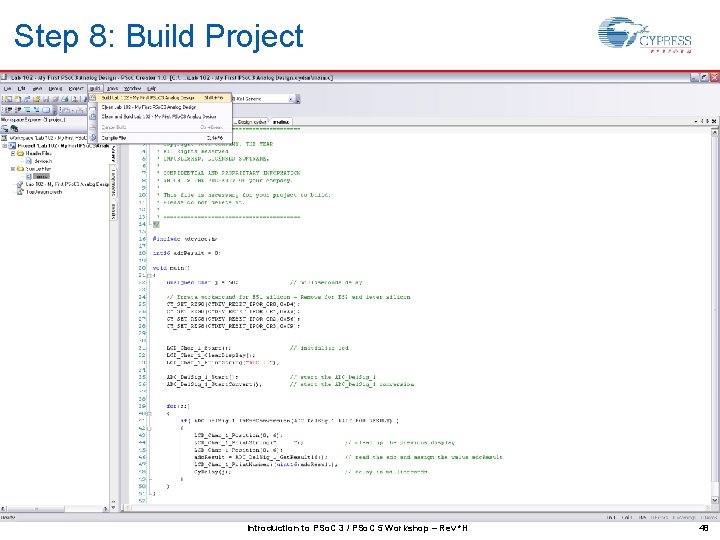720x540 pixels.
Task: Switch to the main.c document tab
Action: (281, 122)
